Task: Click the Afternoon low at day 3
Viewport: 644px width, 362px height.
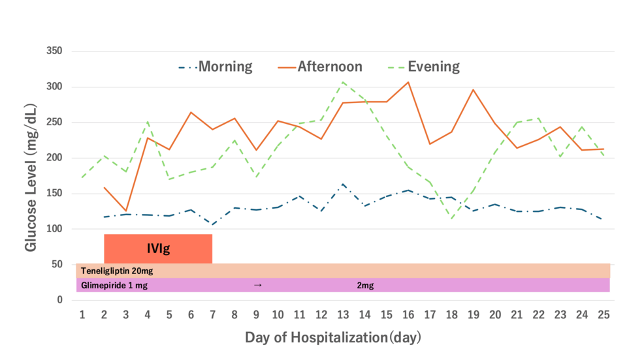Action: click(125, 211)
